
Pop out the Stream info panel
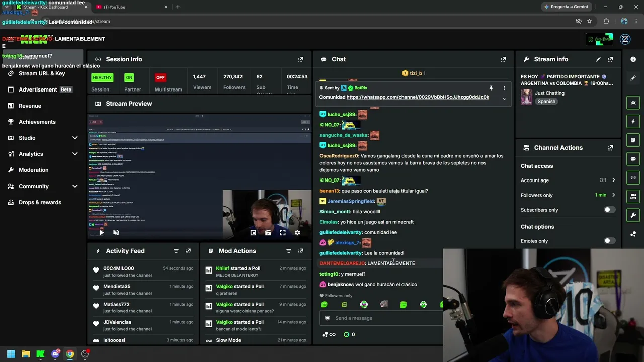click(x=610, y=59)
